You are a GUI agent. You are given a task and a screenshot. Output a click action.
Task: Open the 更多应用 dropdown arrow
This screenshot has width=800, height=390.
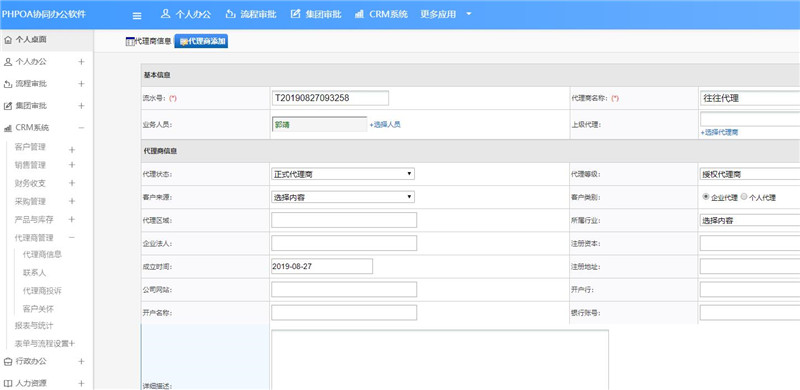pyautogui.click(x=469, y=14)
